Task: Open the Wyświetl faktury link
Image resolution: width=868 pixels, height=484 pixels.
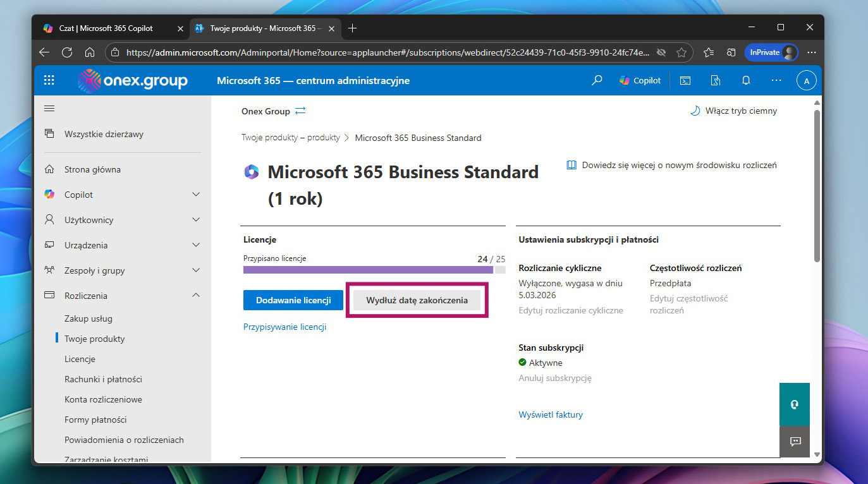Action: [551, 414]
